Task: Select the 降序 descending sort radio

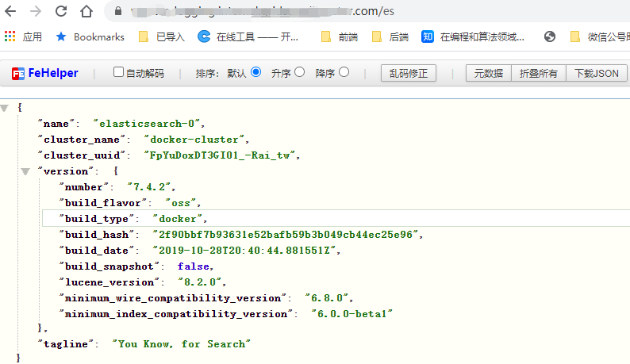Action: pyautogui.click(x=344, y=72)
